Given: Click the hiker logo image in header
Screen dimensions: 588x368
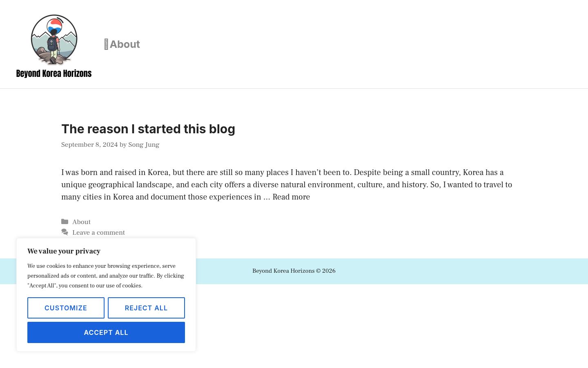Looking at the screenshot, I should tap(54, 40).
